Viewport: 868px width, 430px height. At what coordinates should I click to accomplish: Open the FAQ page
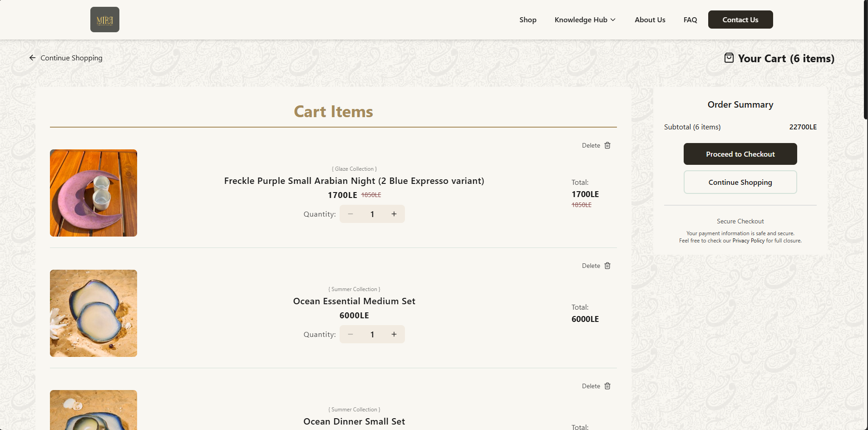coord(690,20)
